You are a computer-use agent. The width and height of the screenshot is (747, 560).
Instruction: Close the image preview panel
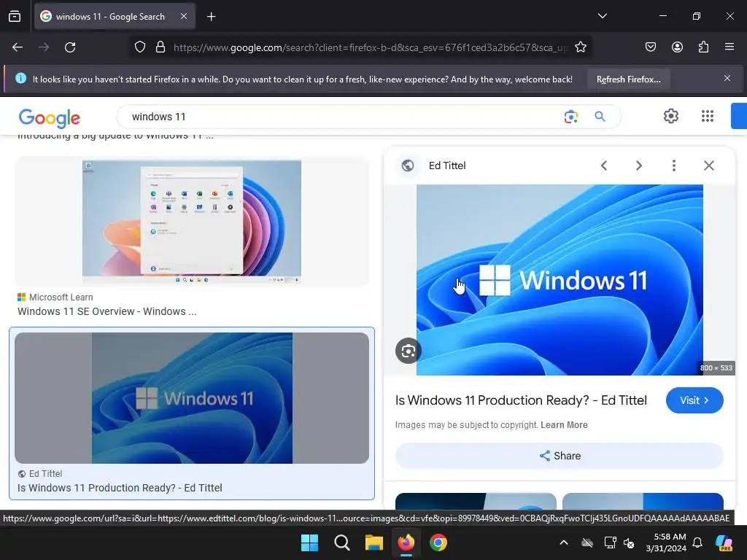[x=709, y=166]
